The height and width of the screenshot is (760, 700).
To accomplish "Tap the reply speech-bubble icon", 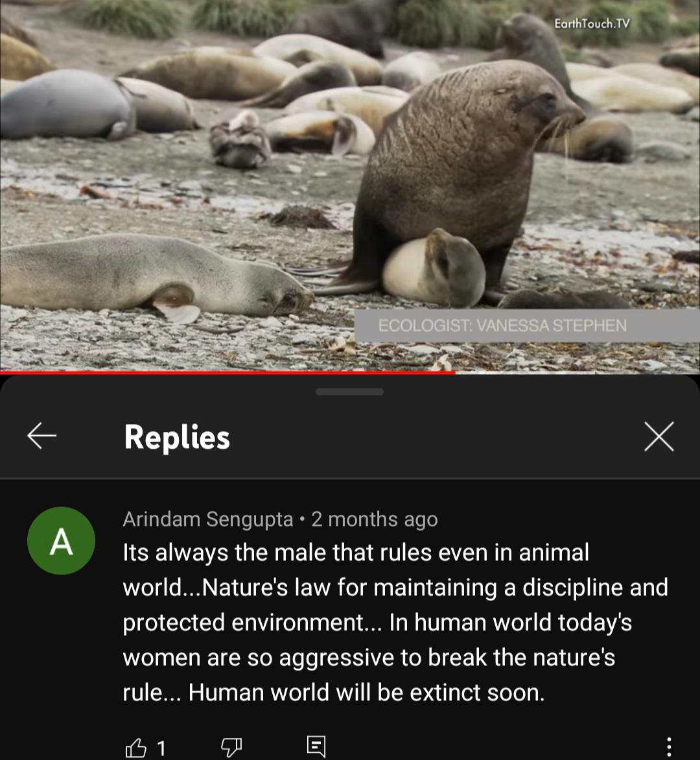I will (x=316, y=746).
